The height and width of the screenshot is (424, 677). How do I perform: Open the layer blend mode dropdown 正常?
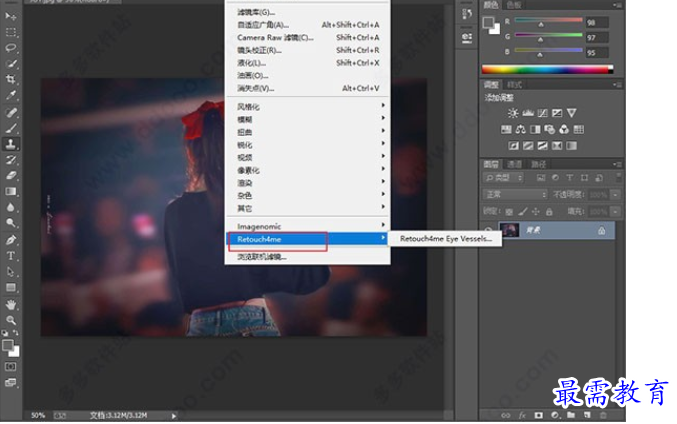[515, 195]
